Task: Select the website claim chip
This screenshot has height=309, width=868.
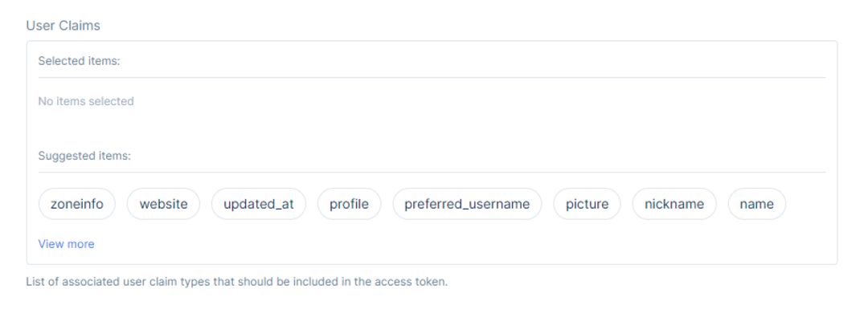Action: coord(163,204)
